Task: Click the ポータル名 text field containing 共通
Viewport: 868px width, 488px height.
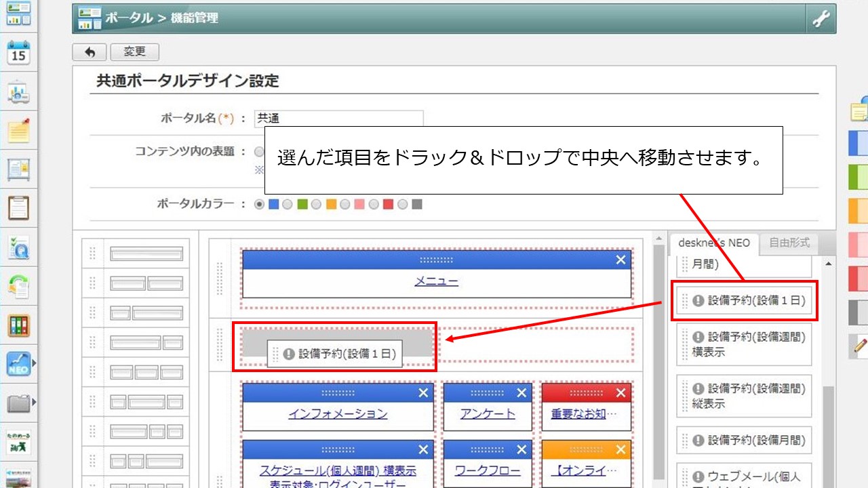Action: (338, 118)
